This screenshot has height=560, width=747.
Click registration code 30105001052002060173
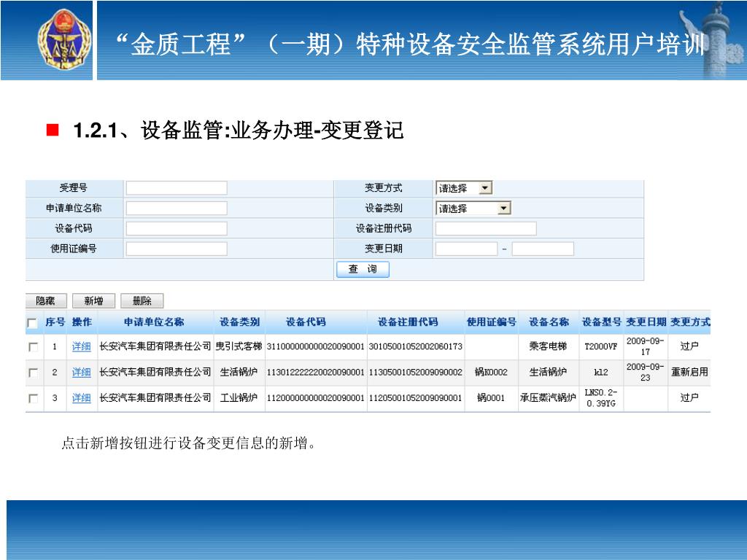[x=415, y=346]
